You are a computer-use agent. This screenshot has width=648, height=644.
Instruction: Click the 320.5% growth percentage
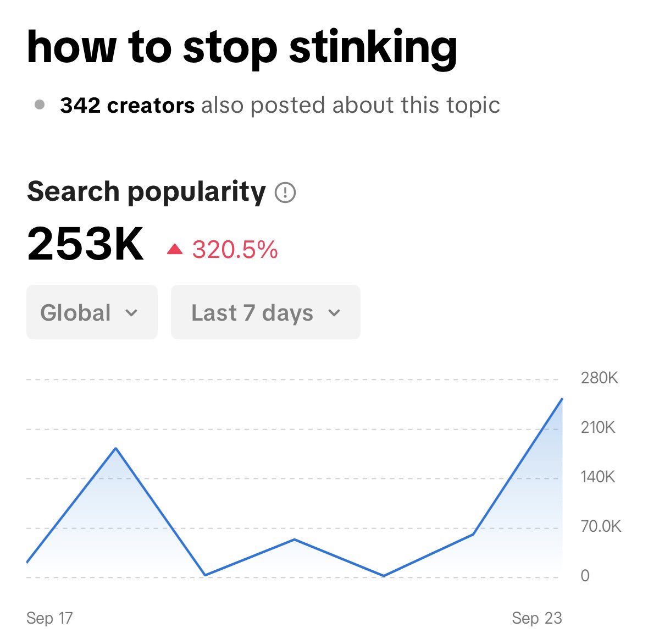coord(235,250)
